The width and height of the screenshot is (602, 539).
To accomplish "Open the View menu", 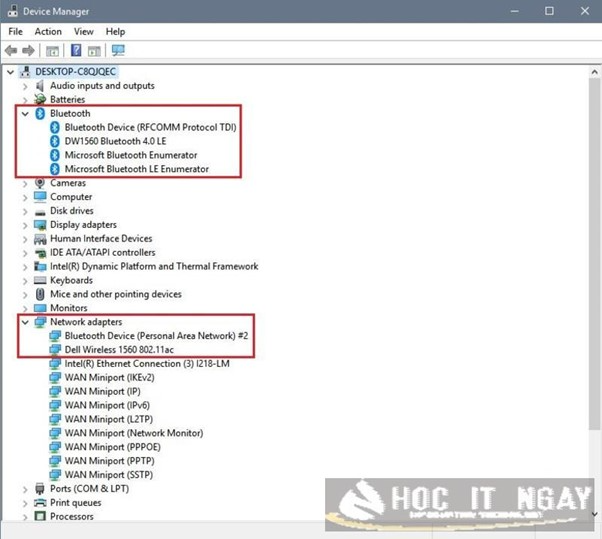I will coord(84,31).
